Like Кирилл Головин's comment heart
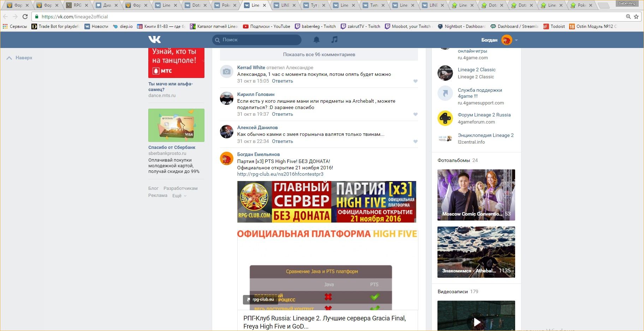Screen dimensions: 644x331 tap(415, 114)
